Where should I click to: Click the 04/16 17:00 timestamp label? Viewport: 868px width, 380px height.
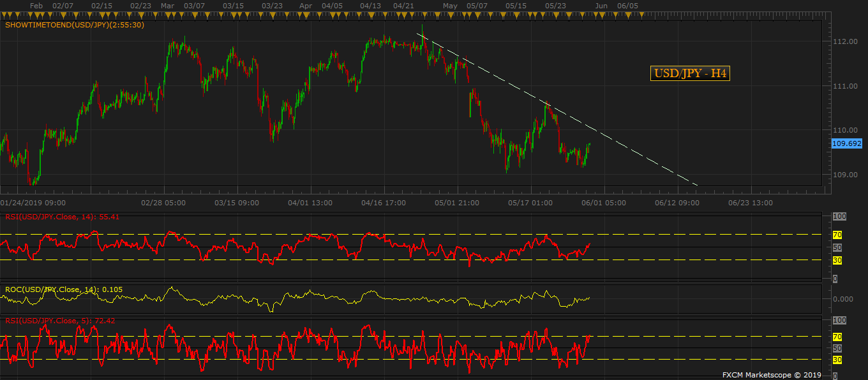point(384,203)
